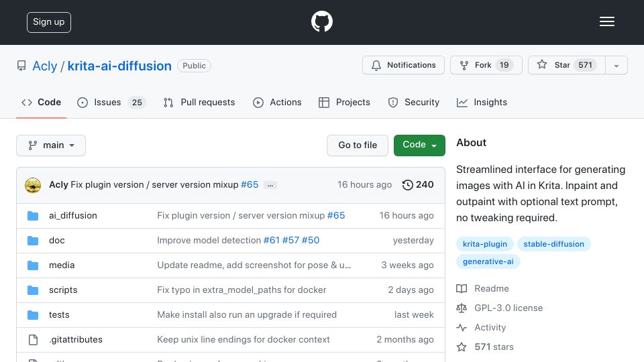
Task: Click the GitHub Octocat logo
Action: pos(321,21)
